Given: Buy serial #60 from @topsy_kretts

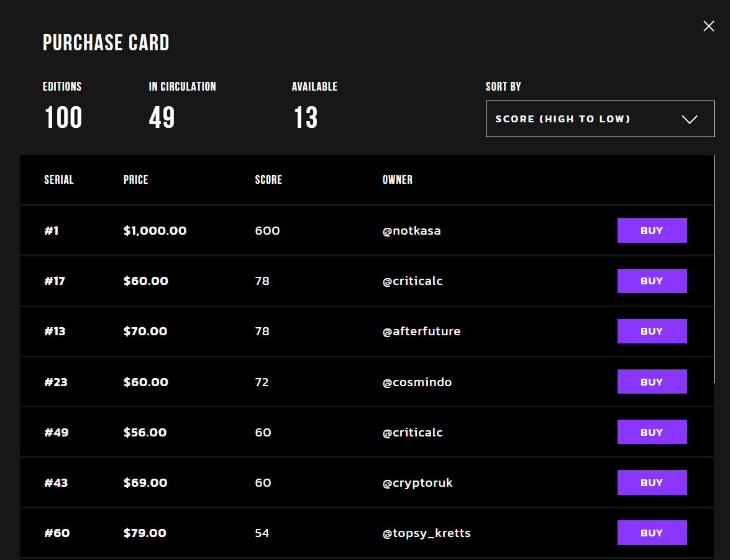Looking at the screenshot, I should 652,533.
